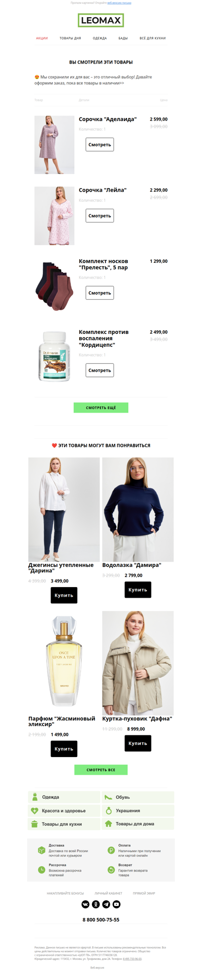The height and width of the screenshot is (980, 202).
Task: Click the LEOMAX logo
Action: (x=101, y=21)
